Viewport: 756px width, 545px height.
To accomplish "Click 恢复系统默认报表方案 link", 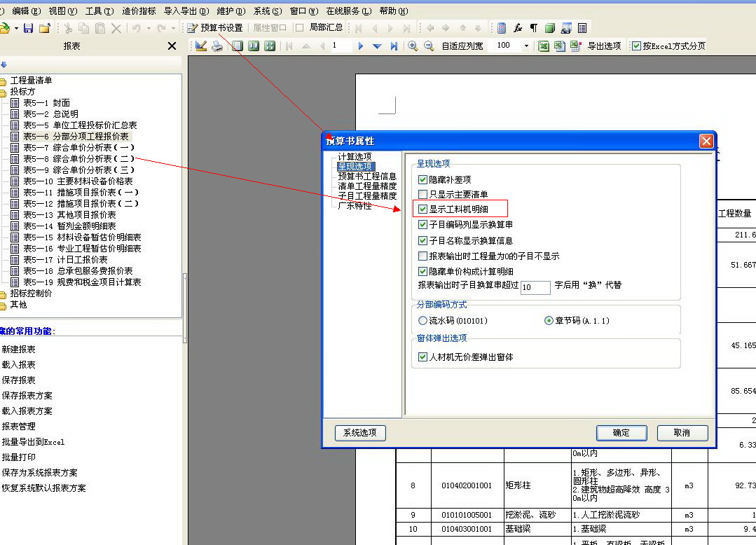I will (43, 488).
